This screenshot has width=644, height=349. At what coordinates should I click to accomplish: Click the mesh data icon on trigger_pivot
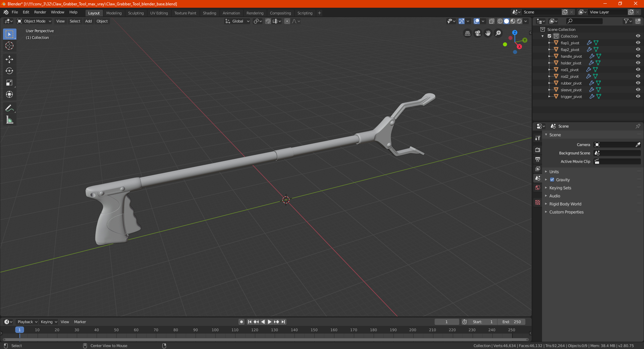(x=599, y=97)
